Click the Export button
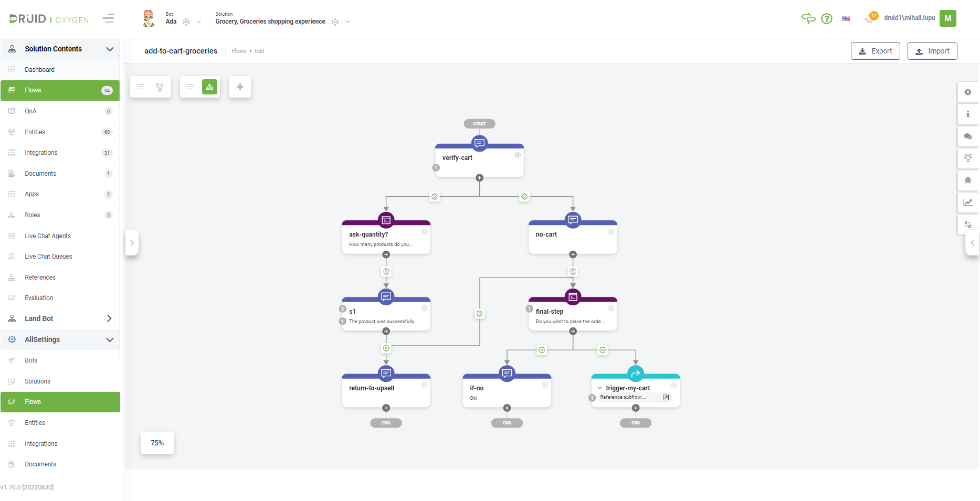The image size is (980, 501). pyautogui.click(x=875, y=51)
